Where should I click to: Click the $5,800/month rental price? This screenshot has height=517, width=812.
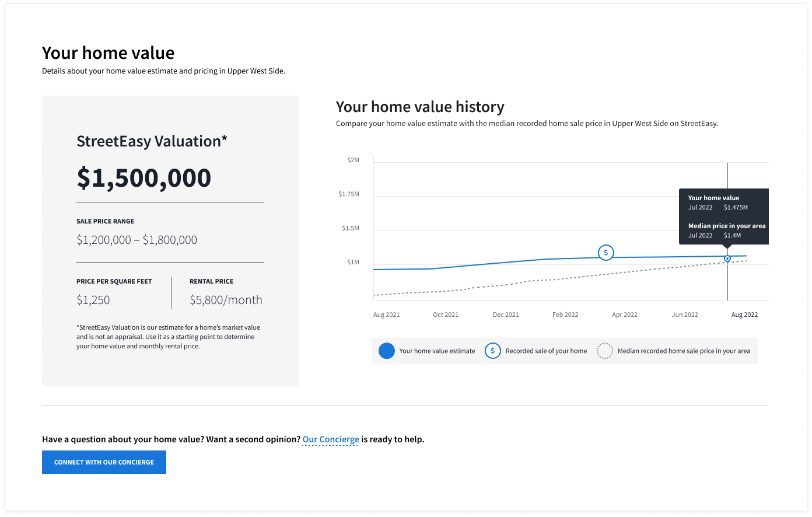226,300
